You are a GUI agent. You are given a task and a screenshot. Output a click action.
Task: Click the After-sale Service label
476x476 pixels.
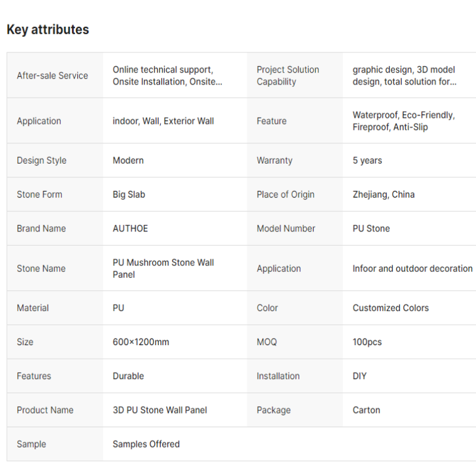click(52, 76)
